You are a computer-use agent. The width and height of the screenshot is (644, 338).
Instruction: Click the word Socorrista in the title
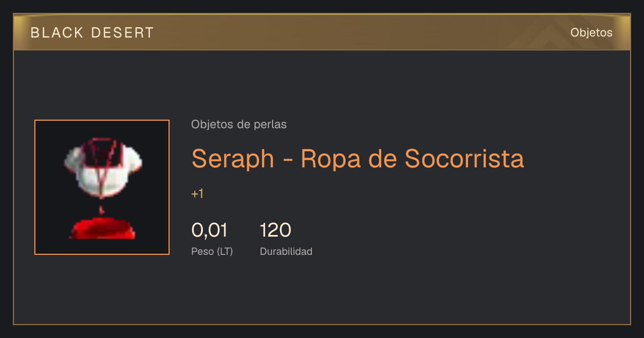[x=464, y=158]
